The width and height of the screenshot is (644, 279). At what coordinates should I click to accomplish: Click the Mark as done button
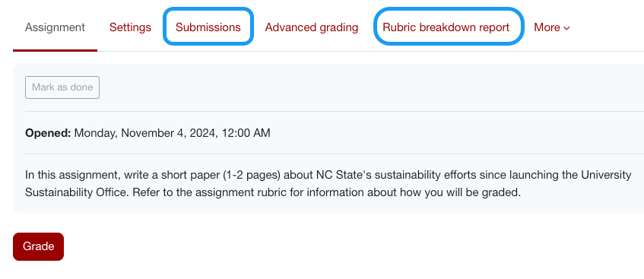point(62,87)
